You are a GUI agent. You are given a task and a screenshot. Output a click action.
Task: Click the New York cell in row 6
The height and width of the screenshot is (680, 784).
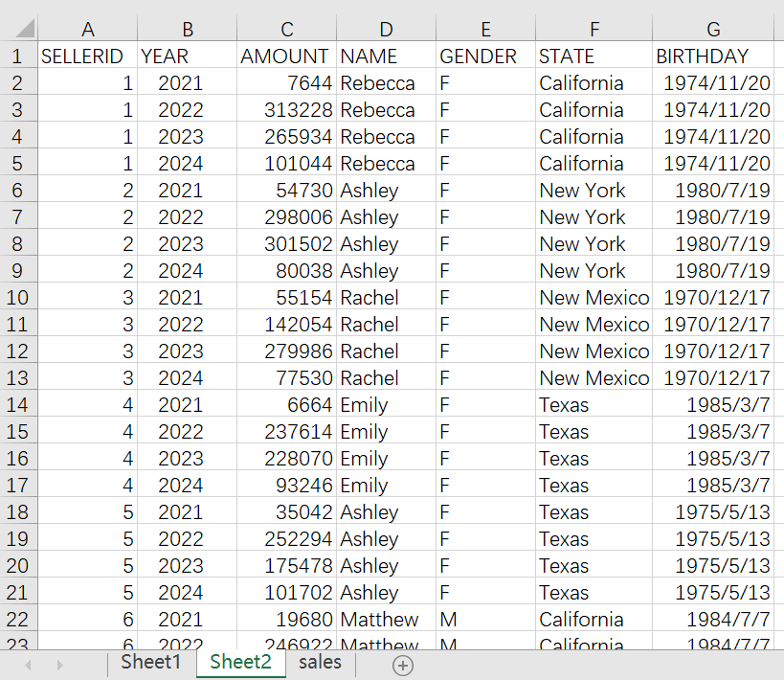(582, 191)
